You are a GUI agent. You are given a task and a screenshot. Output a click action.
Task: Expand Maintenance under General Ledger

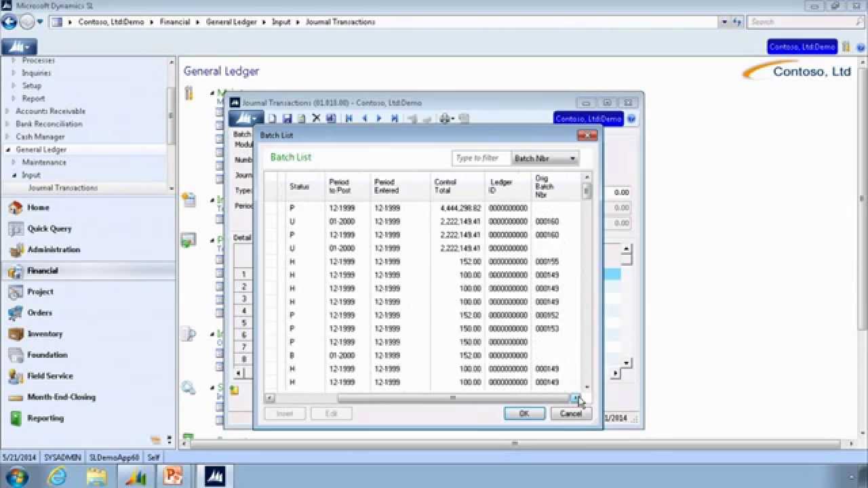[14, 163]
